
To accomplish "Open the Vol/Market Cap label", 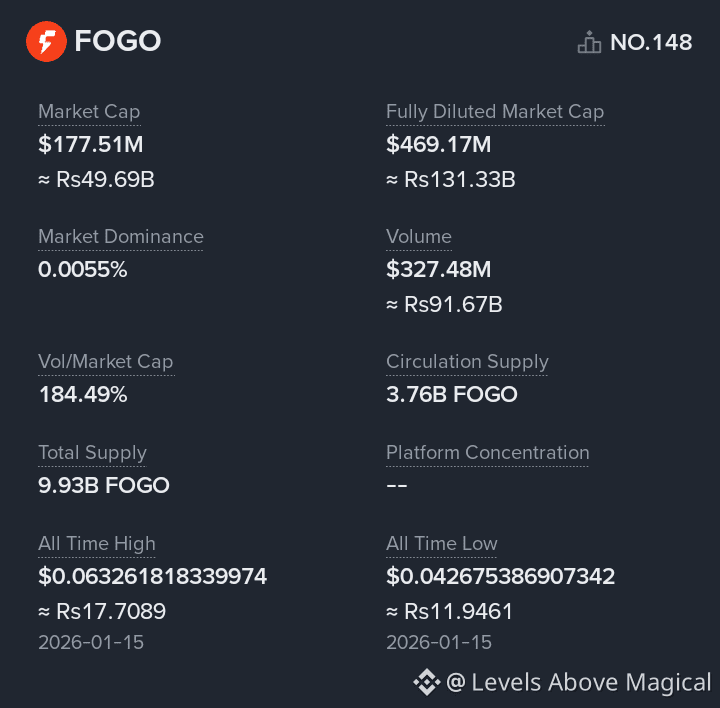I will click(x=106, y=362).
